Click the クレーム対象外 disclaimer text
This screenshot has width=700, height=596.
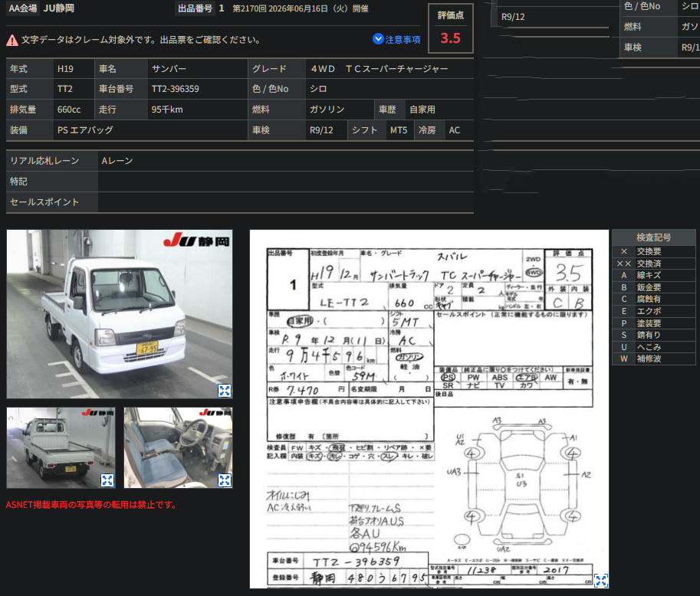(x=140, y=40)
